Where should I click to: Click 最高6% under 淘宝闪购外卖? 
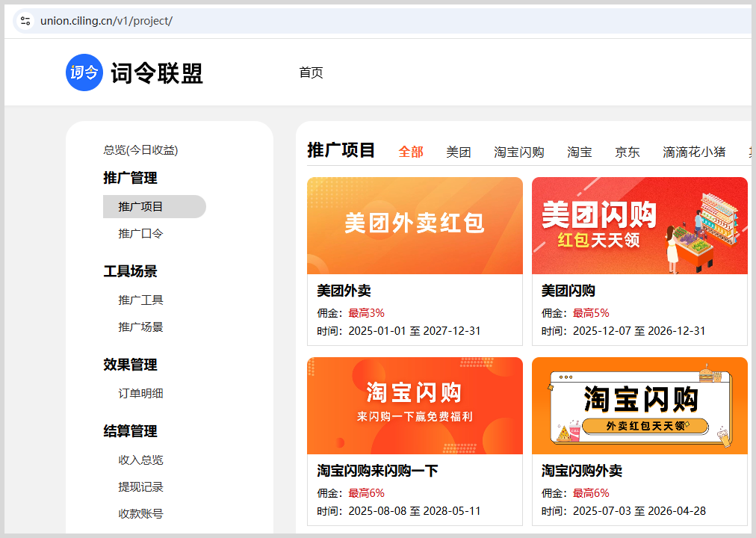tap(591, 493)
